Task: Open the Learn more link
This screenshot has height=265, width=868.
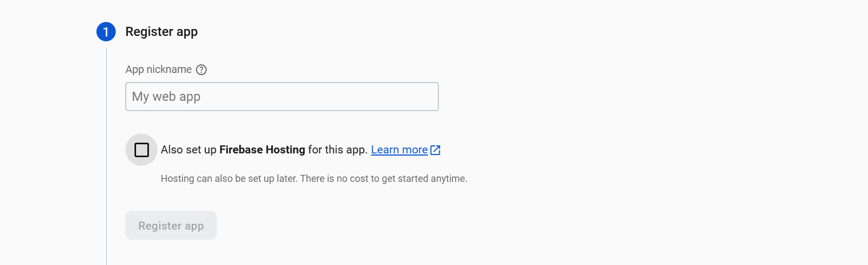Action: [x=399, y=150]
